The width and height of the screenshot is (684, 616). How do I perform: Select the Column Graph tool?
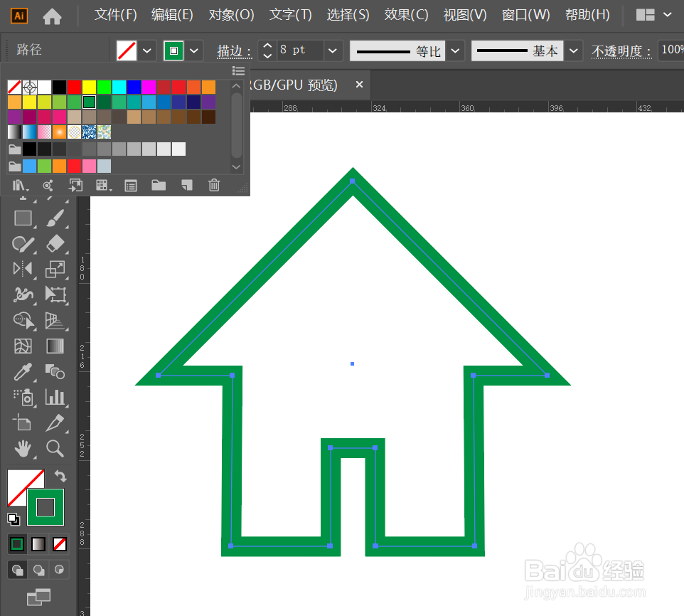pyautogui.click(x=56, y=398)
